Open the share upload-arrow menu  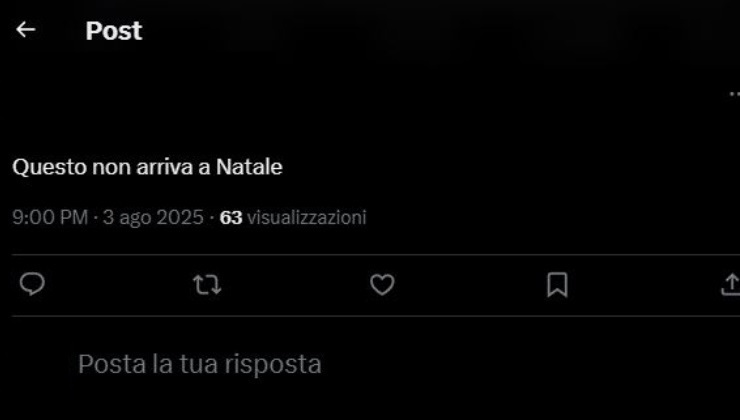tap(731, 285)
